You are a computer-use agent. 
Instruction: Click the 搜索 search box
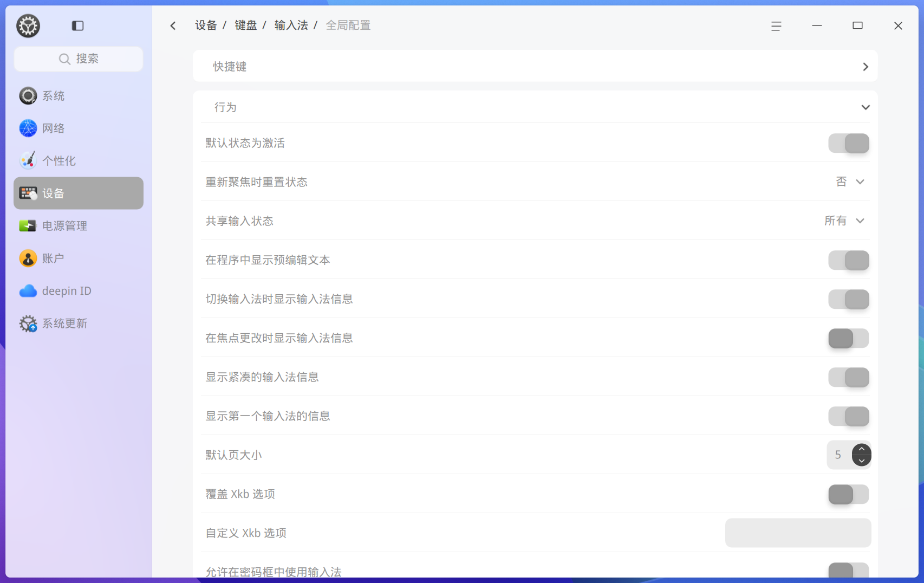pos(79,59)
